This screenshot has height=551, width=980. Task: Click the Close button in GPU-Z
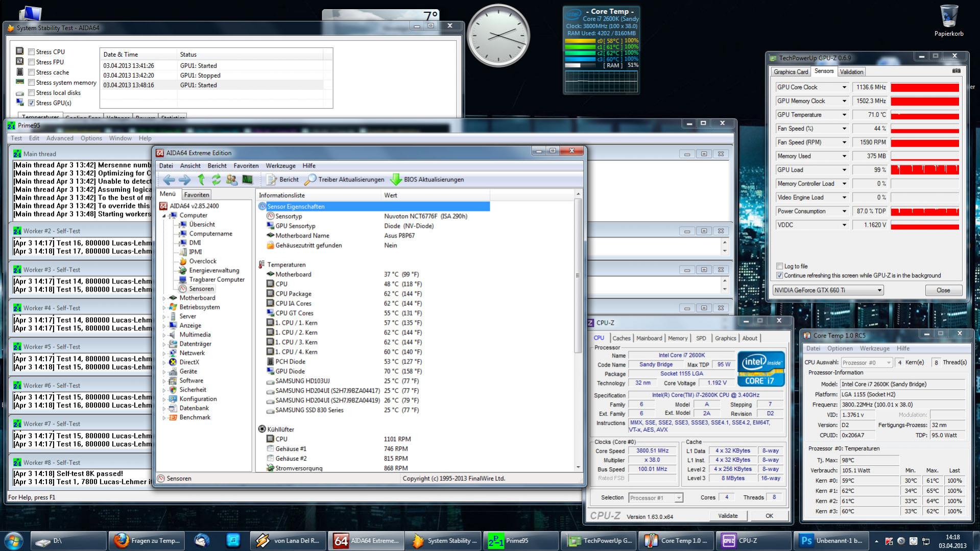coord(943,290)
